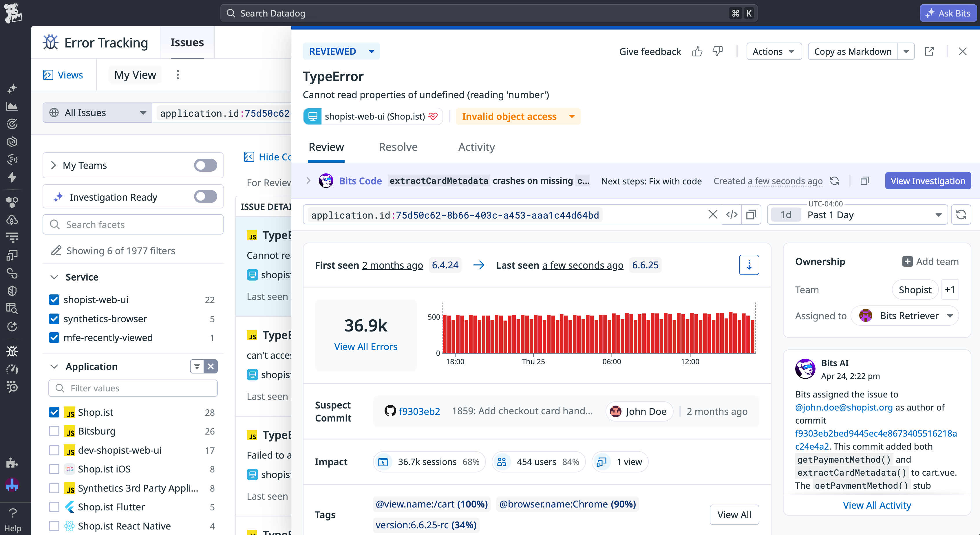Screen dimensions: 980x535
Task: Check the Bitsburg application
Action: (x=54, y=431)
